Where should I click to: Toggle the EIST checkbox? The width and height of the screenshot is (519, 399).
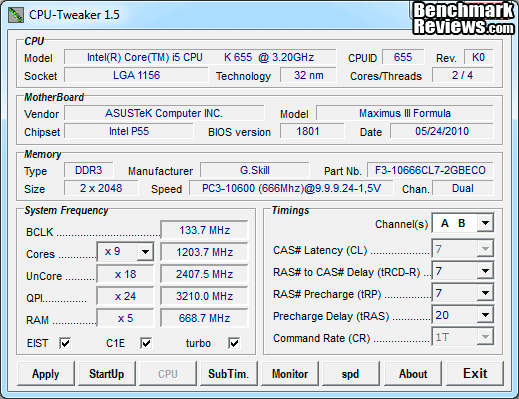tap(65, 343)
